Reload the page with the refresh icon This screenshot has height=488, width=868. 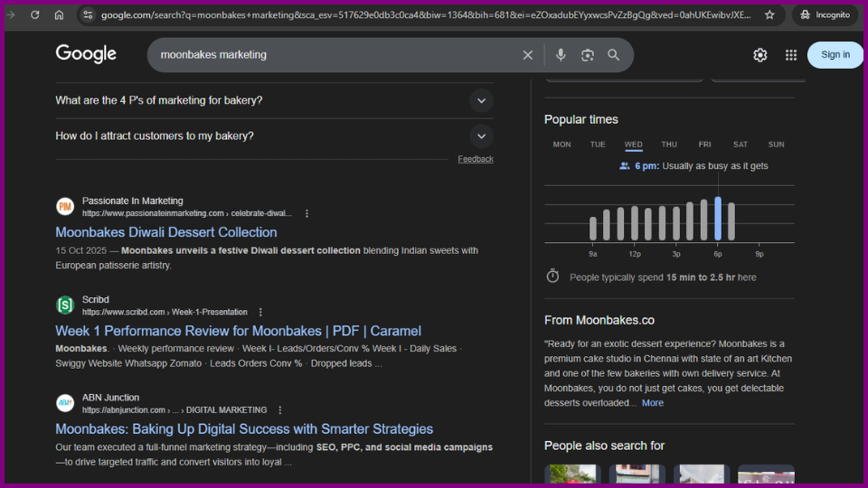35,15
